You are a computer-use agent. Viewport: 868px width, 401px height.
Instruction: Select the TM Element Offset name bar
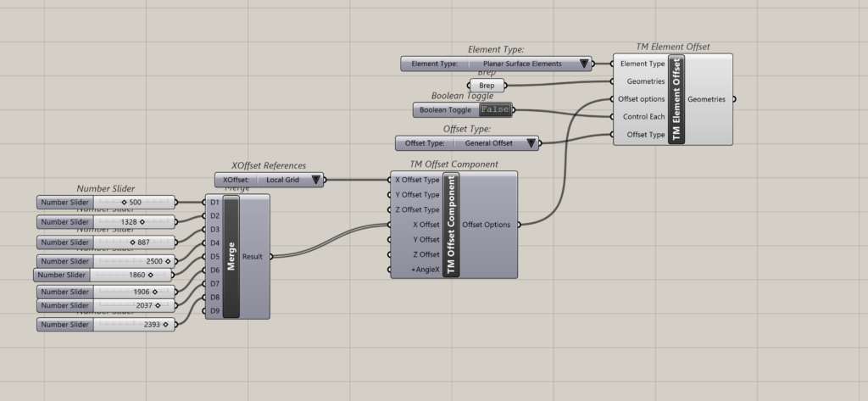pyautogui.click(x=676, y=99)
